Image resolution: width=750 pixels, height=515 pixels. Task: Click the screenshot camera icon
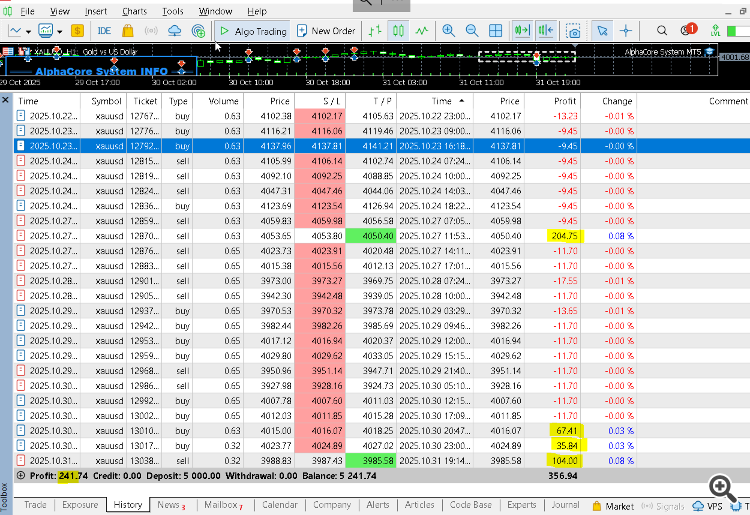[x=573, y=31]
